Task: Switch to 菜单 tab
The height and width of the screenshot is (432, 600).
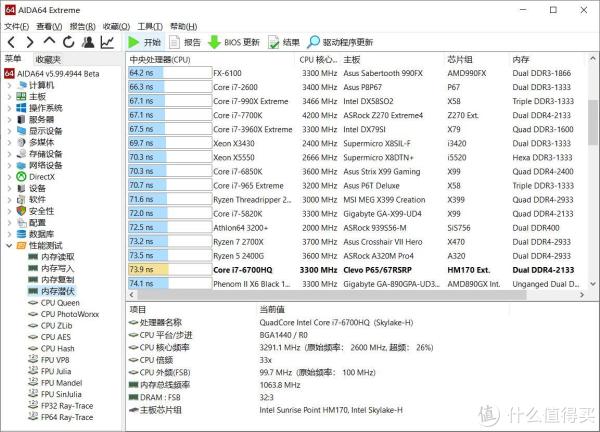Action: coord(13,59)
